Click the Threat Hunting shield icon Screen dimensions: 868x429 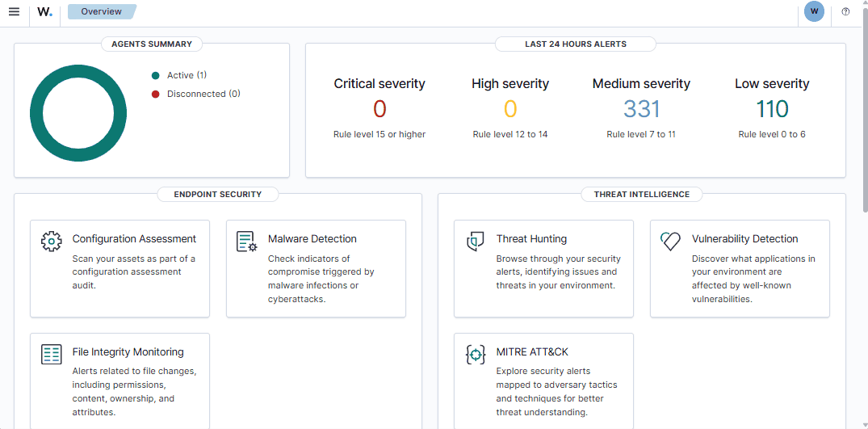click(476, 242)
